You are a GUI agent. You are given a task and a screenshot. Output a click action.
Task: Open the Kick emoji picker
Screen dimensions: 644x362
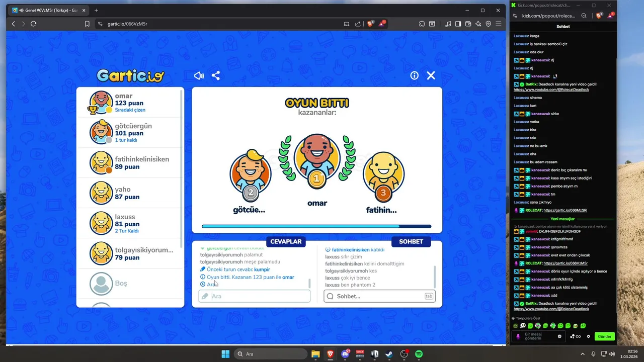559,336
